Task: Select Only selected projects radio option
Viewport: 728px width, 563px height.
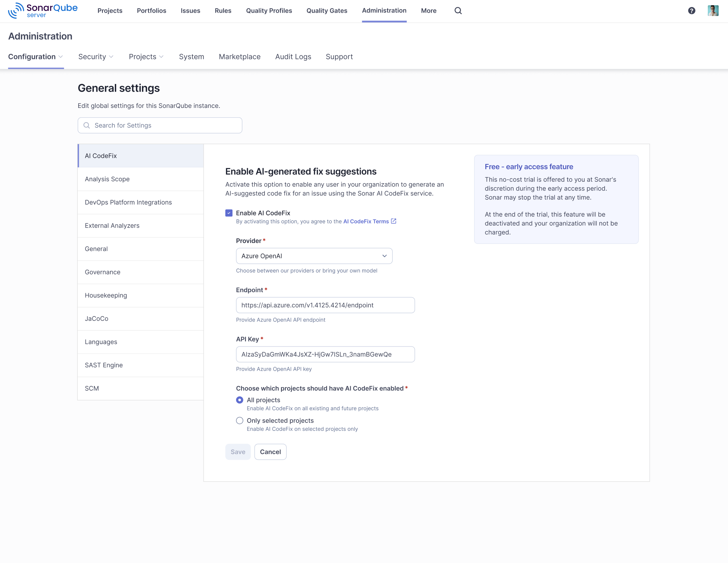Action: tap(239, 421)
